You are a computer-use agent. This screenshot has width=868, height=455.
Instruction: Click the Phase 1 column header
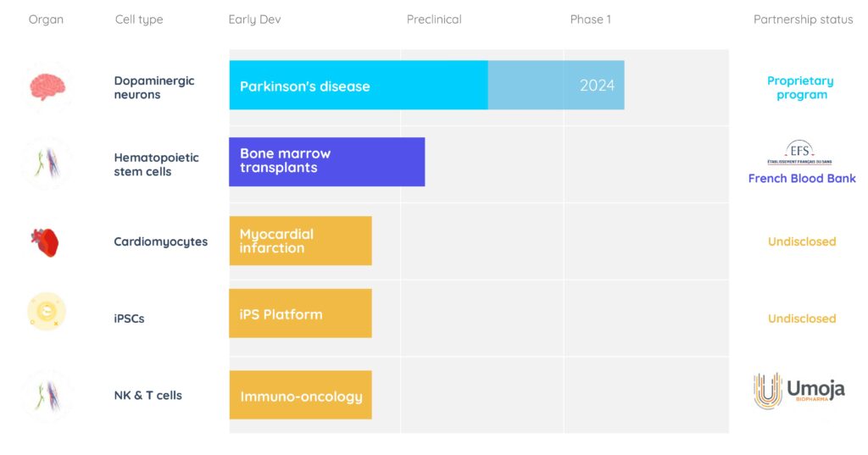point(591,19)
